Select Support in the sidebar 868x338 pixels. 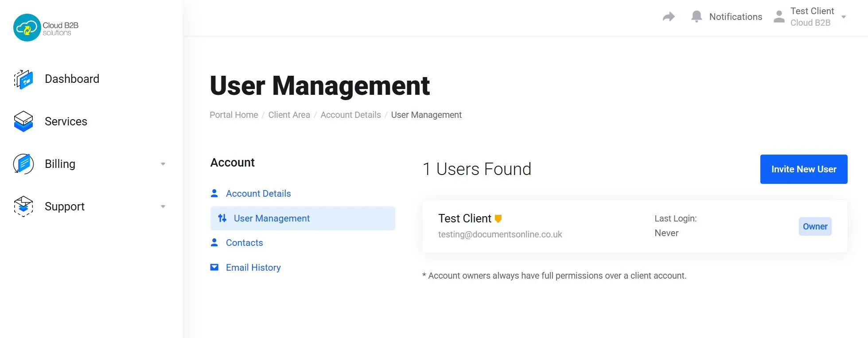coord(65,206)
